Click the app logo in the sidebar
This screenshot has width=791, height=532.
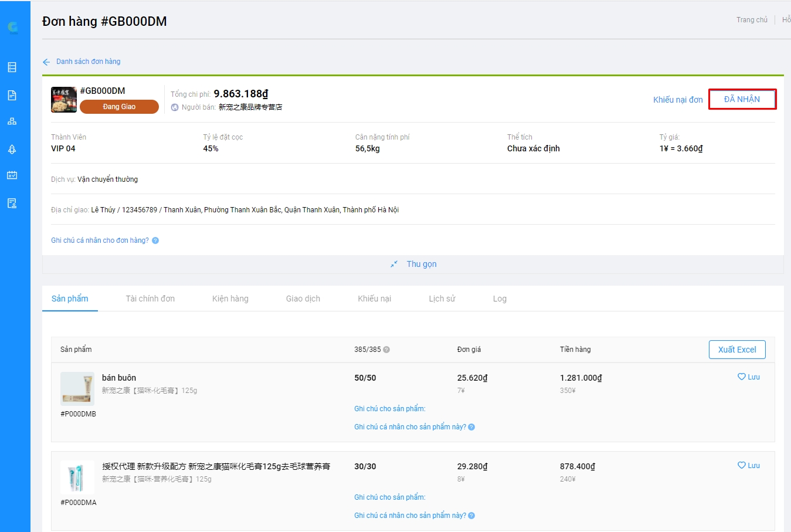[12, 27]
